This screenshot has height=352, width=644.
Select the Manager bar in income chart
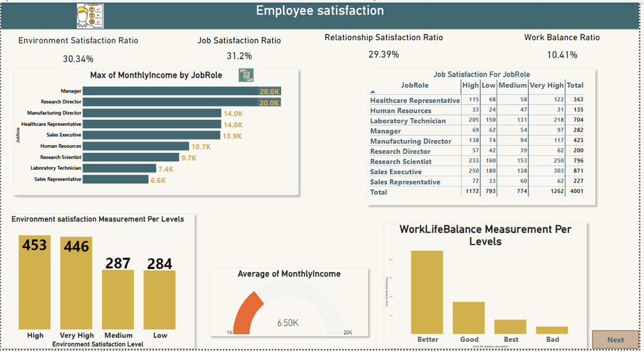[x=182, y=91]
